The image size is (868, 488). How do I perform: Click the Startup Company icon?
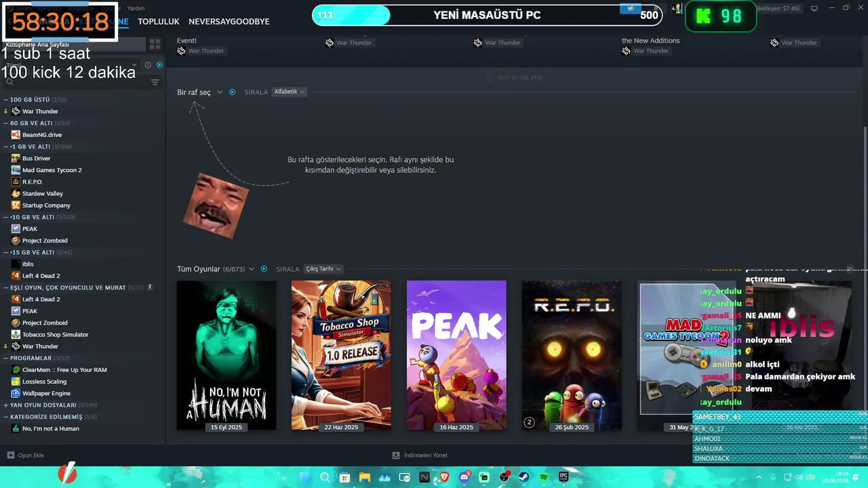16,205
